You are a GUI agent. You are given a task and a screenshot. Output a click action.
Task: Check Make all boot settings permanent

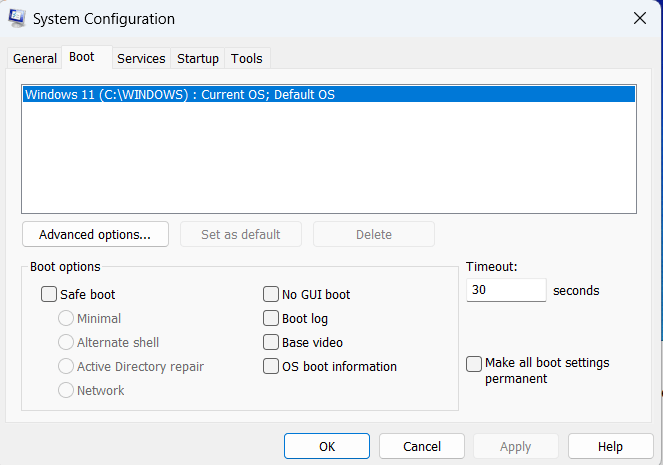tap(474, 364)
